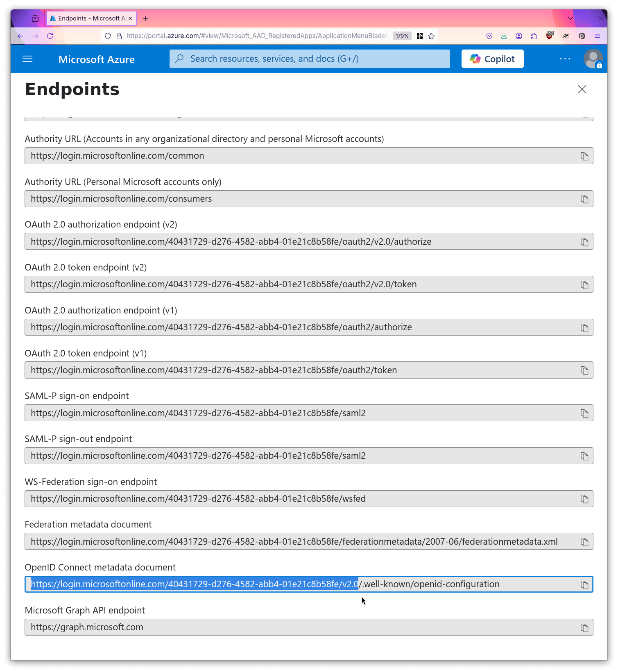The image size is (618, 672).
Task: Click the Azure search resources field
Action: pos(309,59)
